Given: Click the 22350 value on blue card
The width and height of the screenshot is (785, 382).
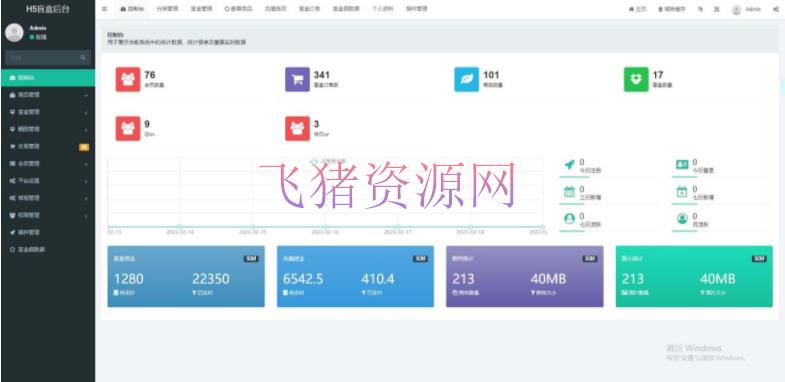Looking at the screenshot, I should (x=211, y=279).
